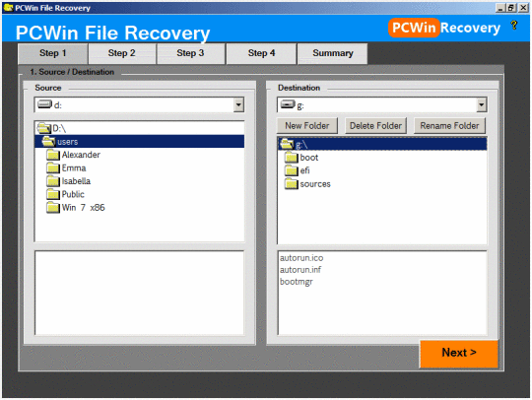Click the orange Next > button
This screenshot has width=532, height=400.
[x=459, y=353]
